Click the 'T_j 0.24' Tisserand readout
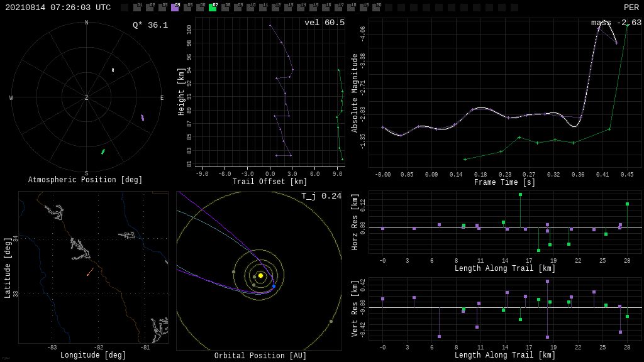 point(321,196)
